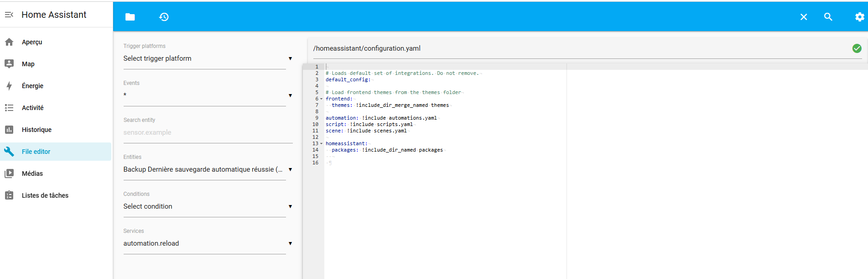Open the file browser folder icon
This screenshot has height=279, width=868.
click(x=130, y=17)
